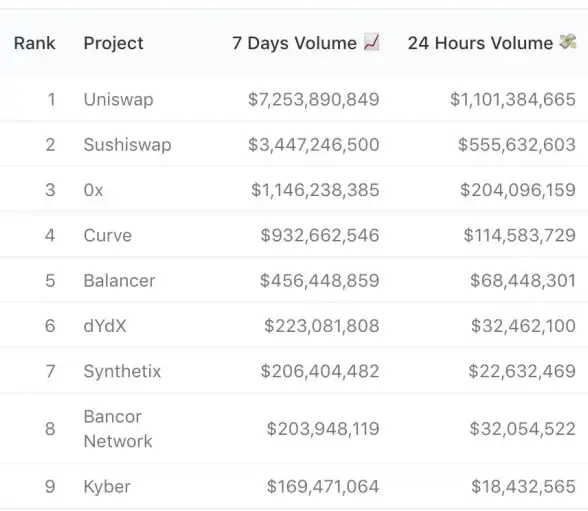Select the Synthetix project name
Viewport: 588px width, 511px height.
click(x=122, y=372)
